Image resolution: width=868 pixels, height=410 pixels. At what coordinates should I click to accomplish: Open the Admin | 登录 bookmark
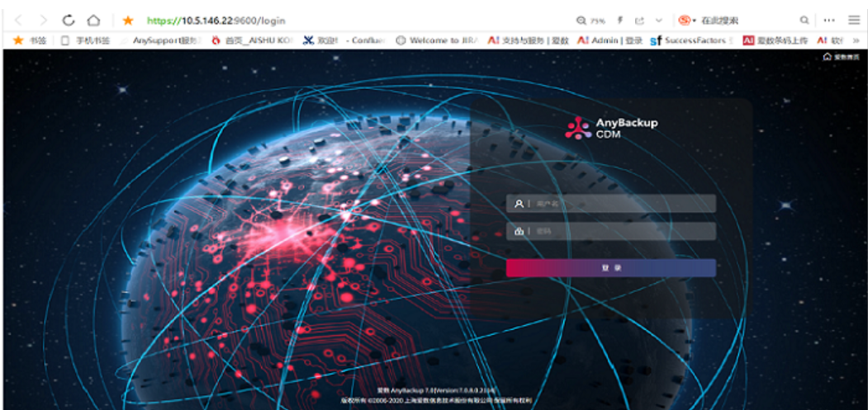(609, 40)
